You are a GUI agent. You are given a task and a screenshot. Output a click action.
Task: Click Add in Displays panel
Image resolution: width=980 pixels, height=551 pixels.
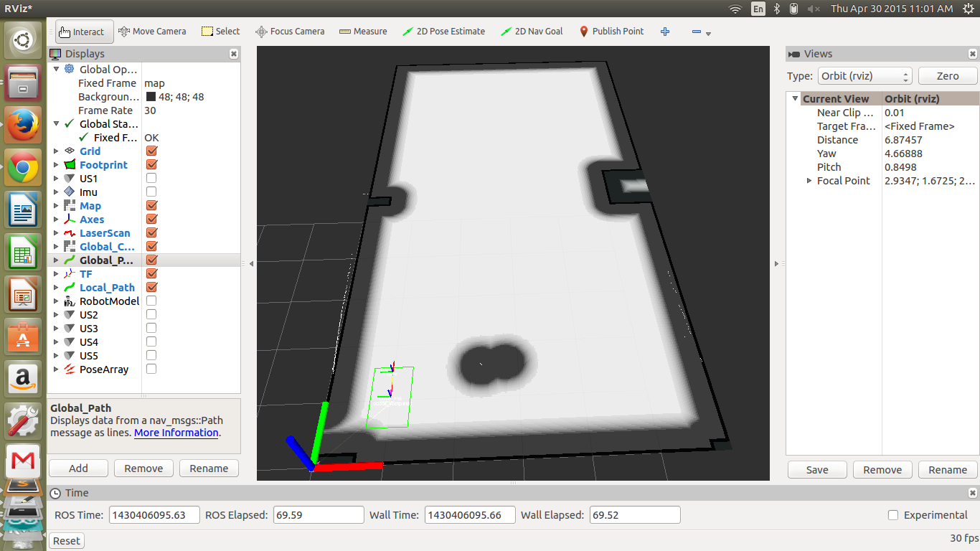click(78, 468)
